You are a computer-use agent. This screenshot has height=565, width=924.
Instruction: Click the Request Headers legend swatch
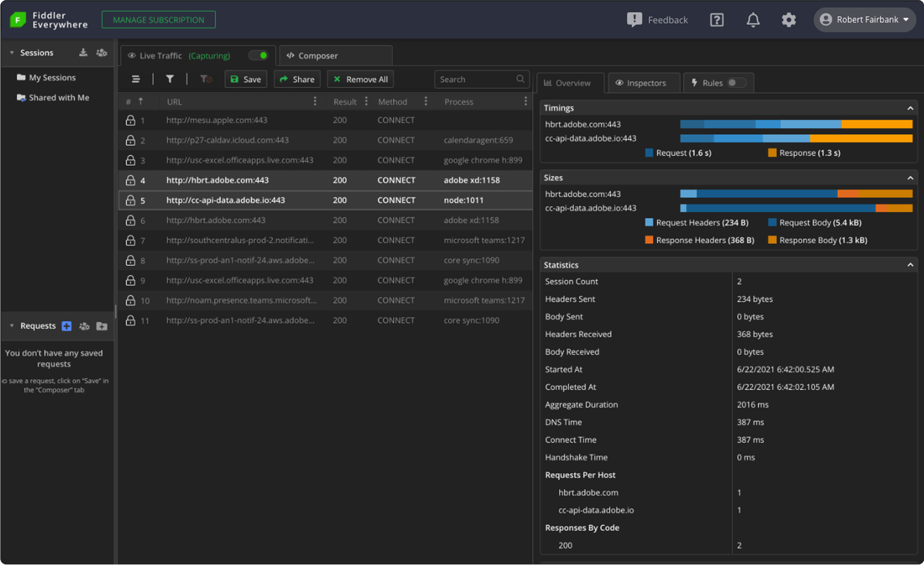649,223
